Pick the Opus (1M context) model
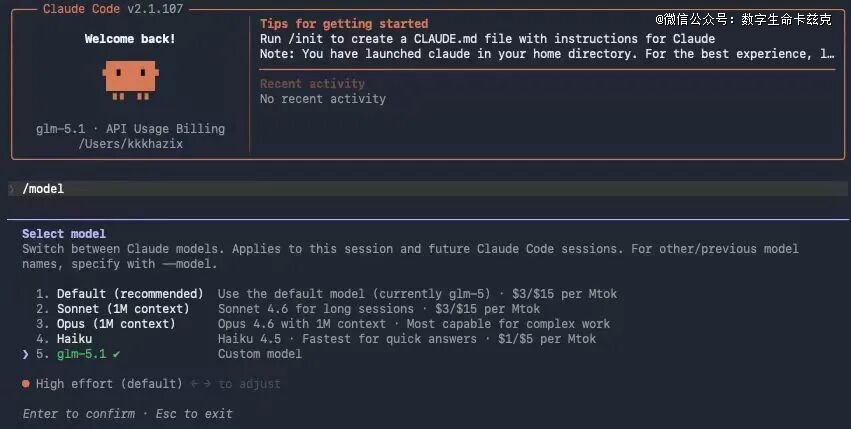The width and height of the screenshot is (851, 429). pos(115,324)
